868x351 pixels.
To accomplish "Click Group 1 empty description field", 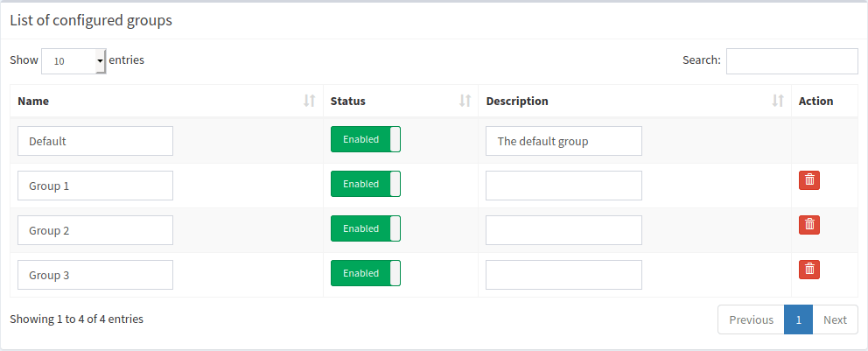I will [x=563, y=186].
